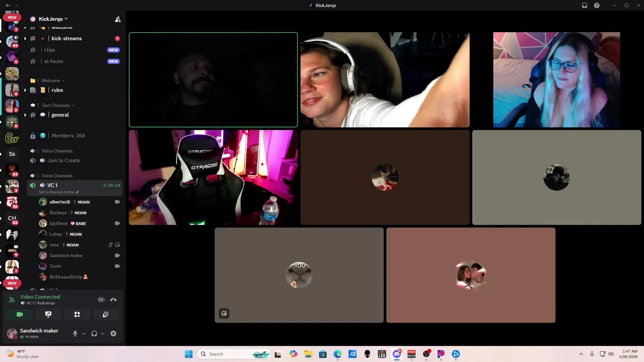Open the ai-faces channel

click(74, 61)
